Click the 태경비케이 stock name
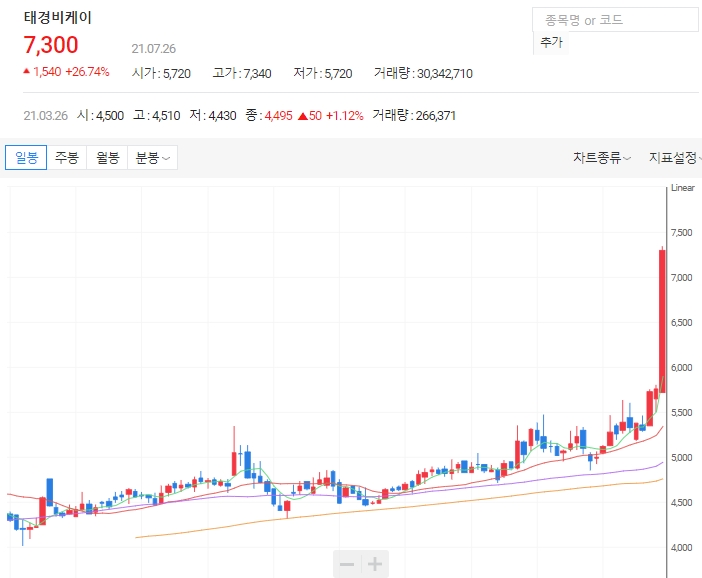702x578 pixels. pyautogui.click(x=58, y=17)
